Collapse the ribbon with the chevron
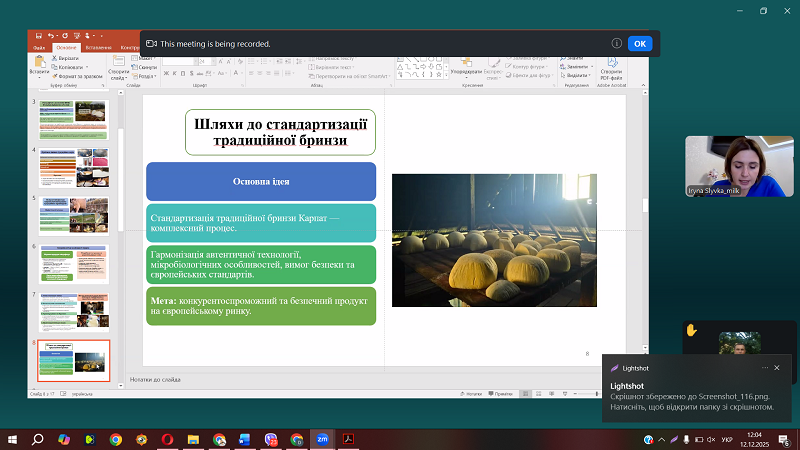 643,85
